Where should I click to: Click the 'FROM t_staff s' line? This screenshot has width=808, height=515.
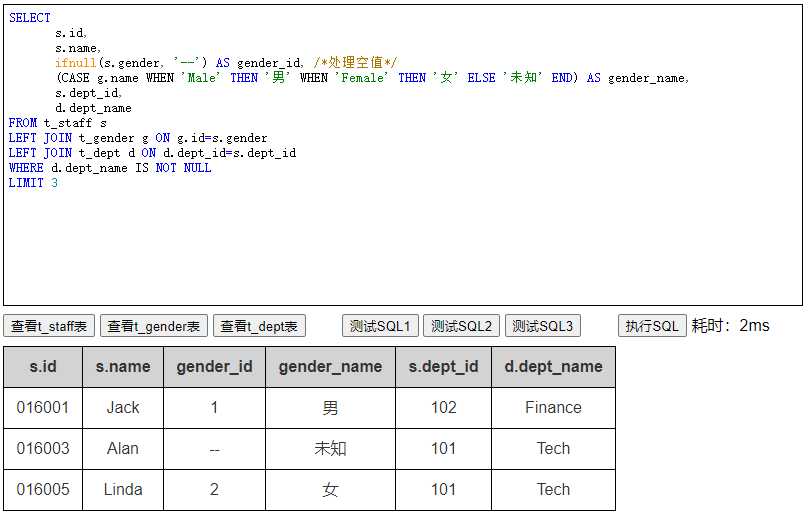tap(58, 123)
